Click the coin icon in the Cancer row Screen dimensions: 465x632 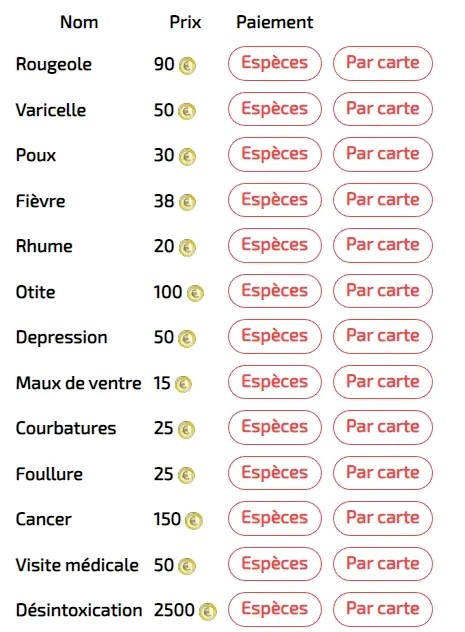click(194, 521)
